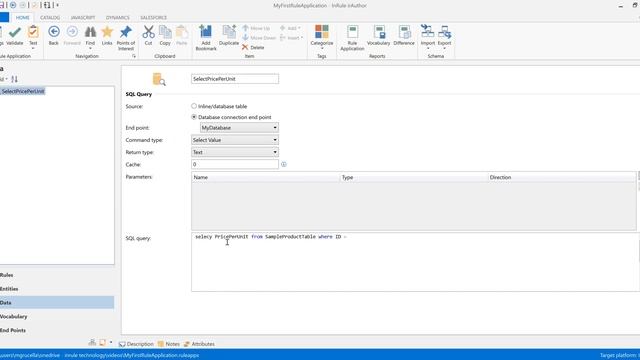Click the Cache value field
Screen dimensions: 640x360
click(235, 164)
